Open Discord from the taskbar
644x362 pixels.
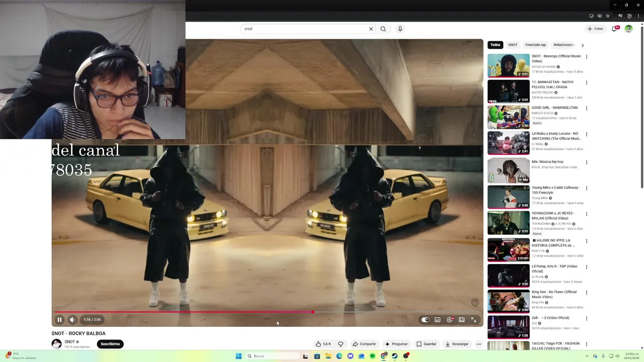pos(350,356)
